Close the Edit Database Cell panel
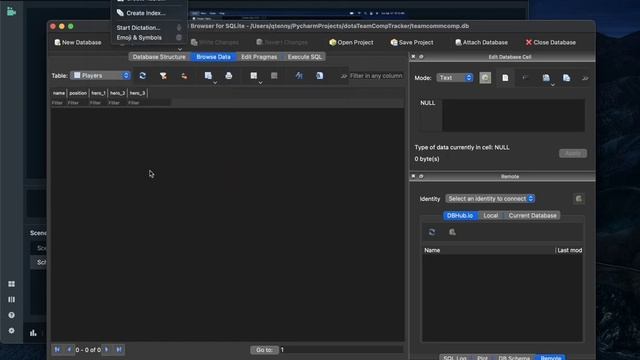640x360 pixels. click(413, 57)
